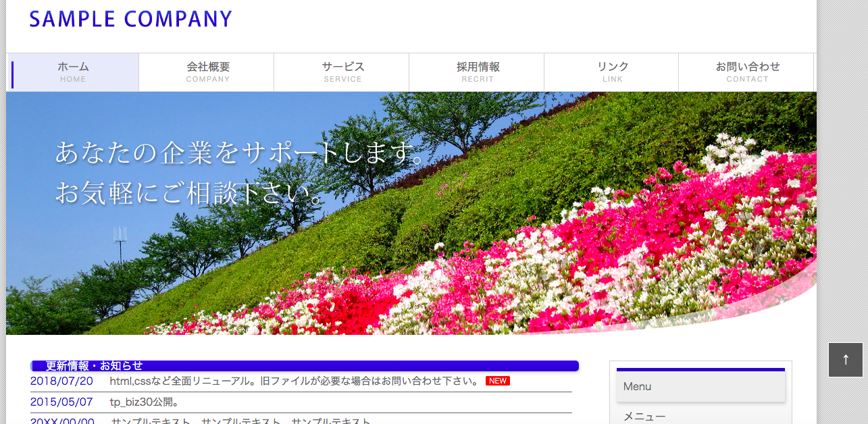Viewport: 868px width, 424px height.
Task: Select the 2015/05/07 news date
Action: [61, 402]
